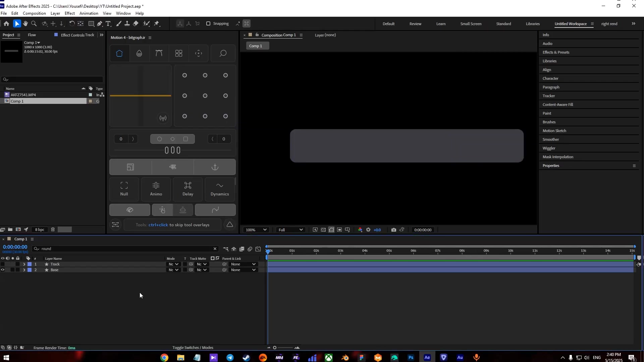Enable the Snapping checkbox
This screenshot has height=362, width=644.
click(208, 24)
